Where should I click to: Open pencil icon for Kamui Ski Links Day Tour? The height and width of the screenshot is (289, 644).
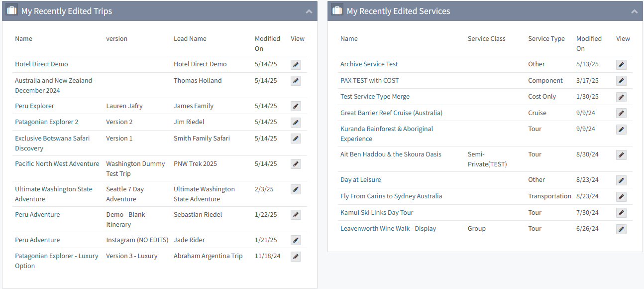click(x=621, y=213)
